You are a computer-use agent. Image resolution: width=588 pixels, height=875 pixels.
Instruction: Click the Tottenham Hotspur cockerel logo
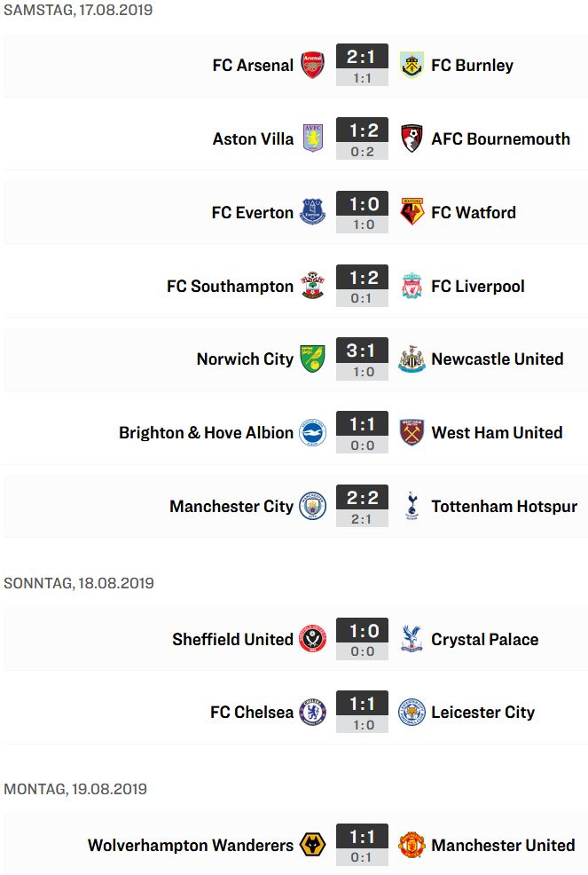(412, 506)
